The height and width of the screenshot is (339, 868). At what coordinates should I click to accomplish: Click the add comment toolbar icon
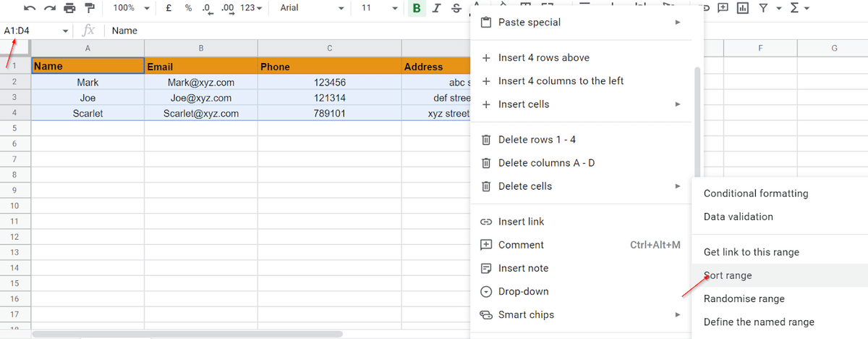(723, 8)
